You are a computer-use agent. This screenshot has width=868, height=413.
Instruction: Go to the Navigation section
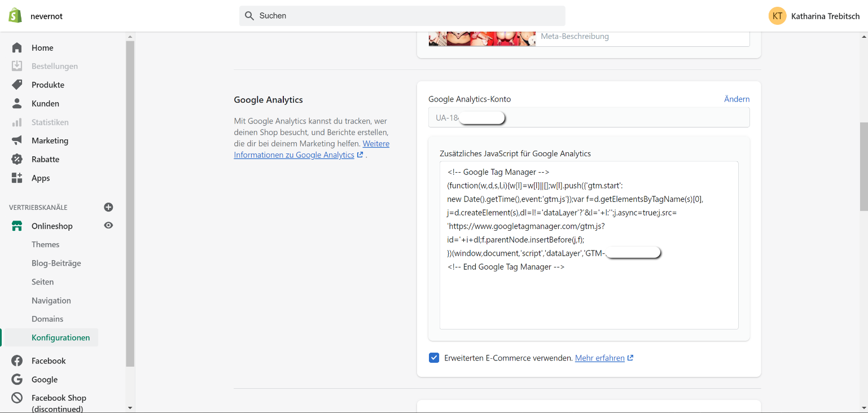tap(51, 301)
